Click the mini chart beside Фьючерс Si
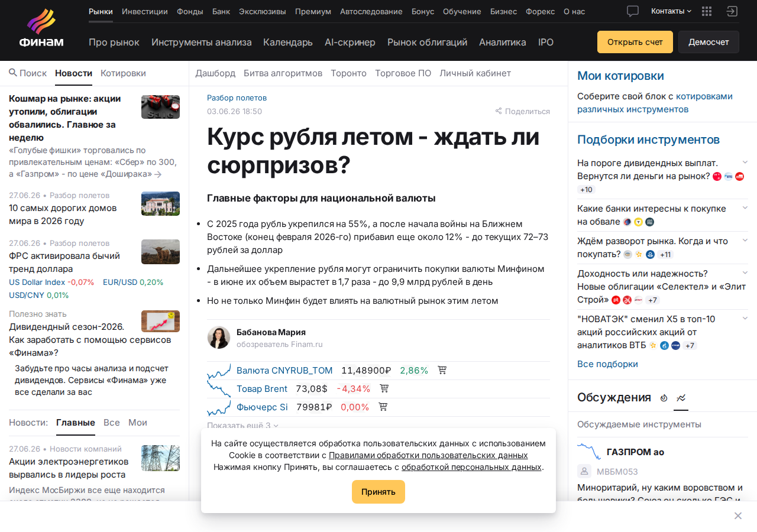 [219, 407]
